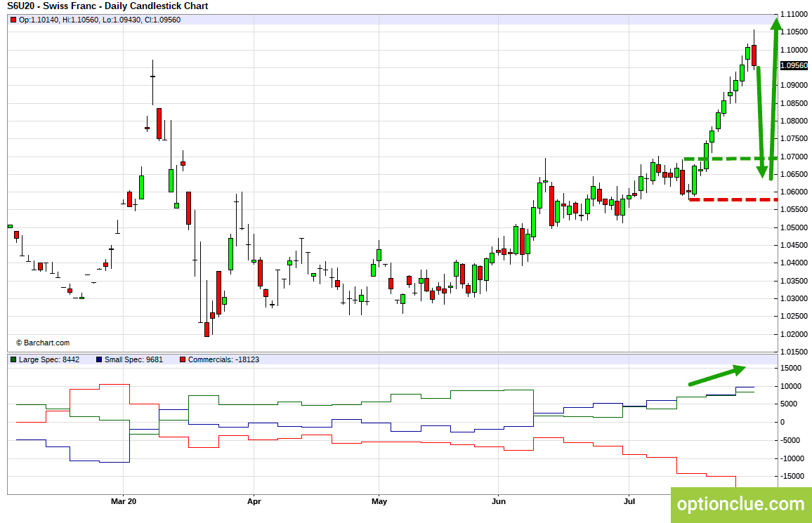Click the red dashed support level line

pos(733,199)
